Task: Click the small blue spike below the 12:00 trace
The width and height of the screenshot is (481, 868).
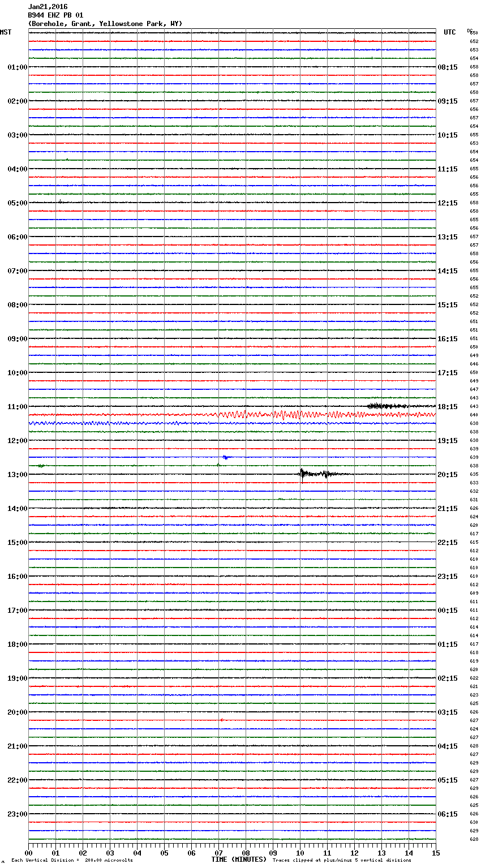Action: point(226,457)
